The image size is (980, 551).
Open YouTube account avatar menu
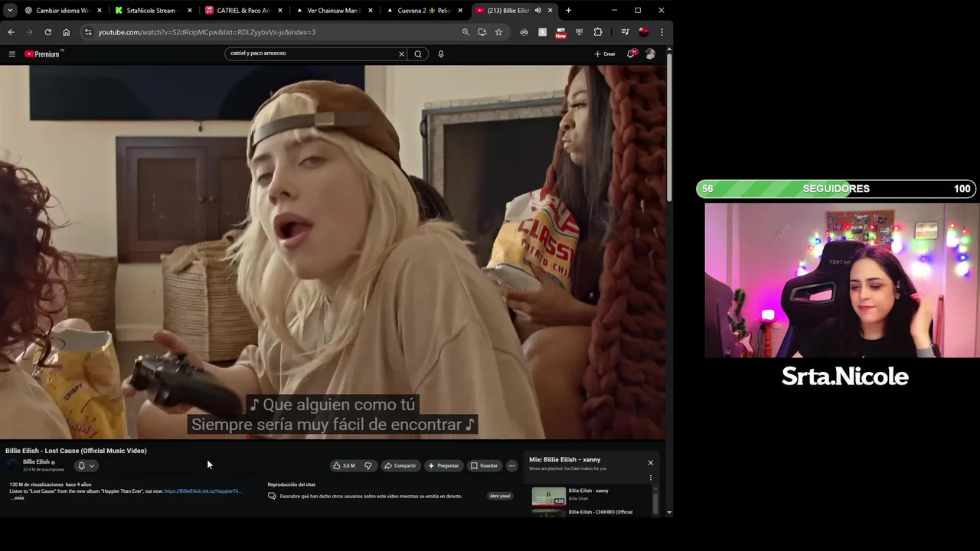(x=650, y=54)
